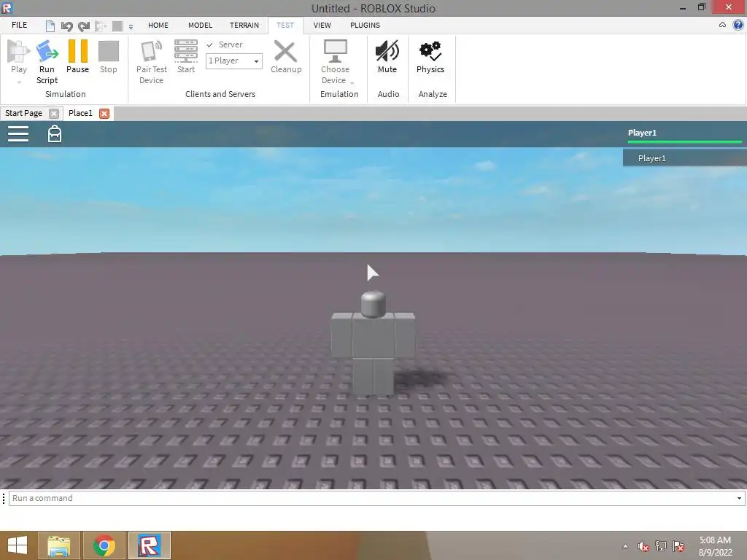Open Choose Device emulation

335,62
